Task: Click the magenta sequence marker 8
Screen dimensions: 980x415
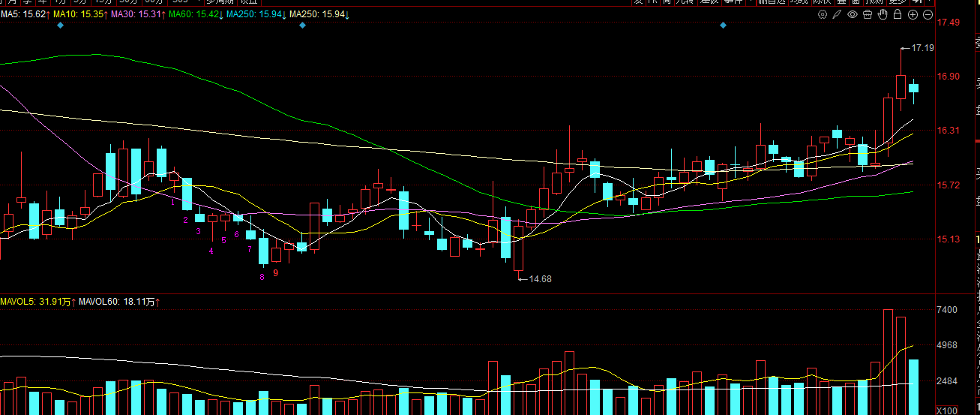Action: pyautogui.click(x=262, y=278)
